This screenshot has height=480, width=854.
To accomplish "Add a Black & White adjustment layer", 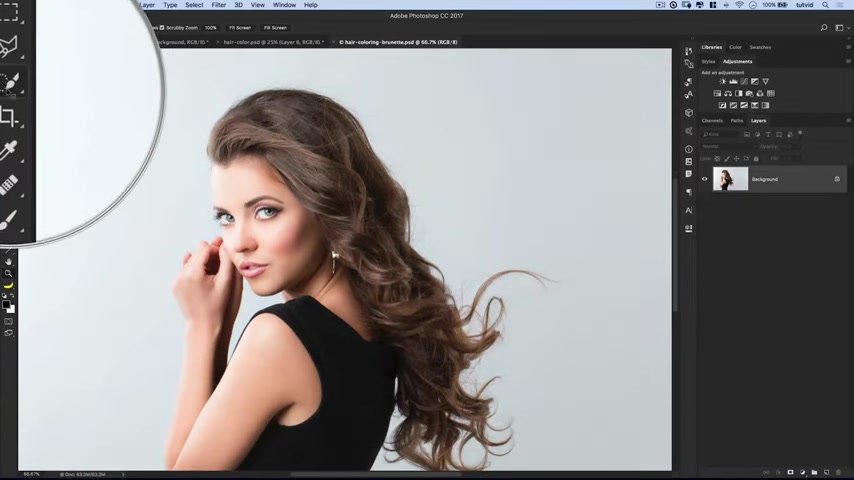I will 739,94.
